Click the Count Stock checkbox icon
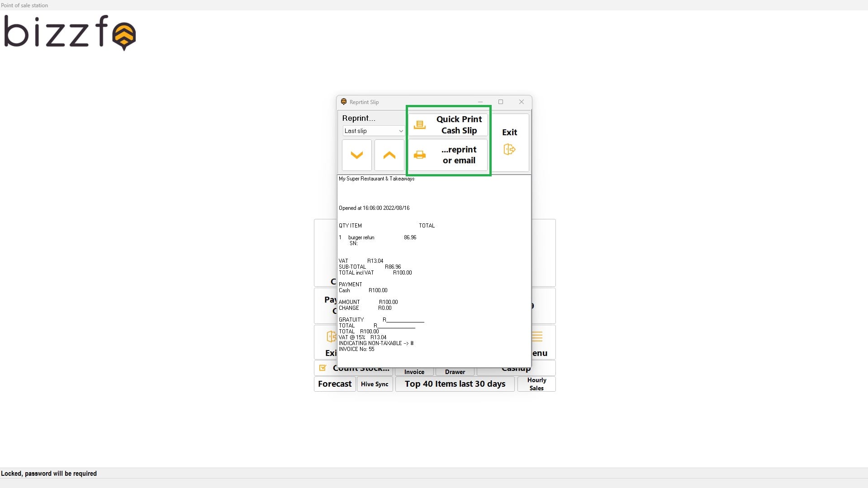The height and width of the screenshot is (488, 868). (x=323, y=368)
